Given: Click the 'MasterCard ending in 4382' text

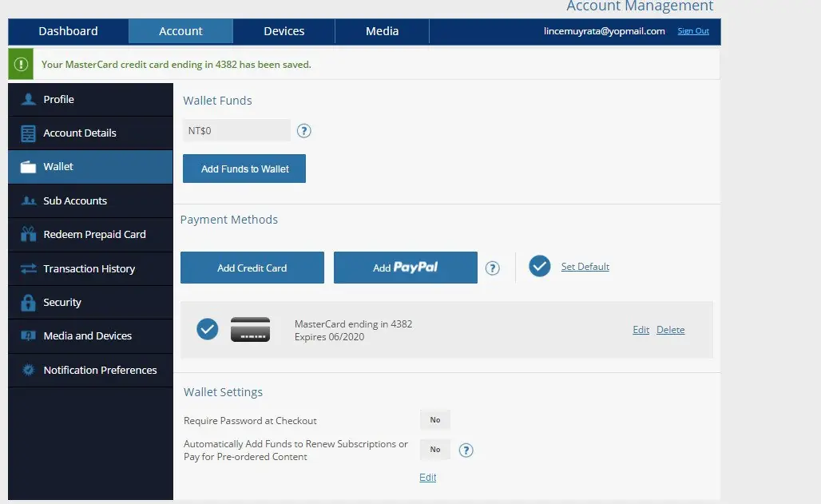Looking at the screenshot, I should (354, 323).
